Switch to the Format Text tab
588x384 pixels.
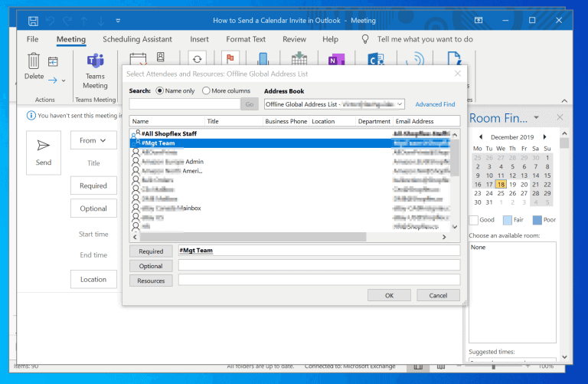[x=246, y=39]
